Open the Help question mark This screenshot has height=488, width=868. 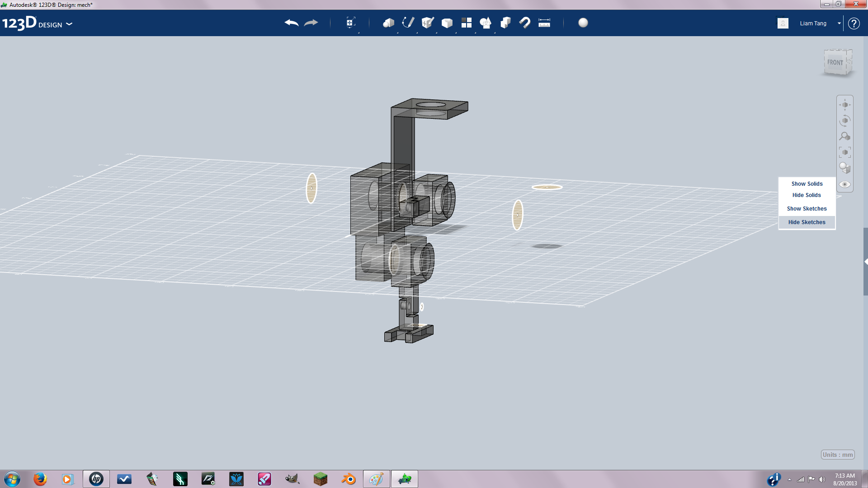pyautogui.click(x=854, y=23)
